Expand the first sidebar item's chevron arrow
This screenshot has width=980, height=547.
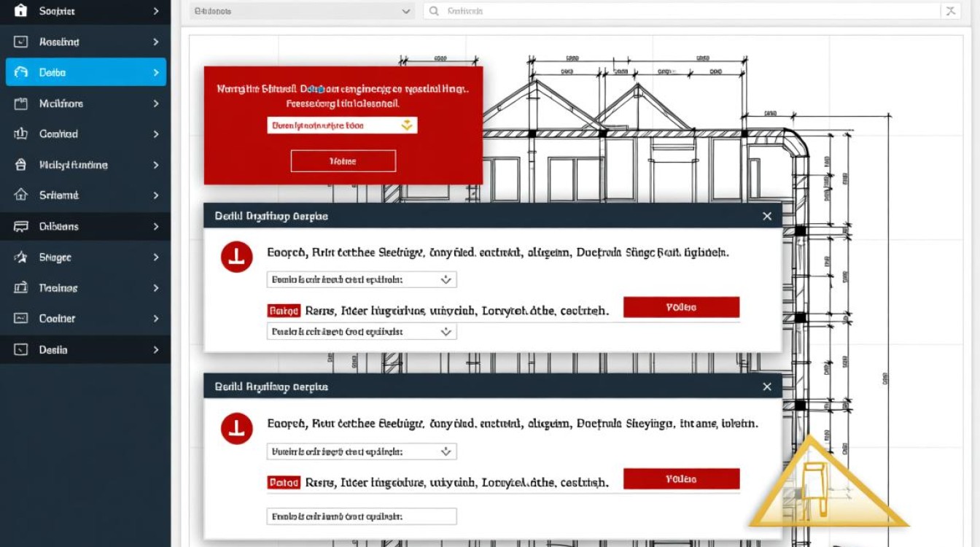pyautogui.click(x=156, y=11)
